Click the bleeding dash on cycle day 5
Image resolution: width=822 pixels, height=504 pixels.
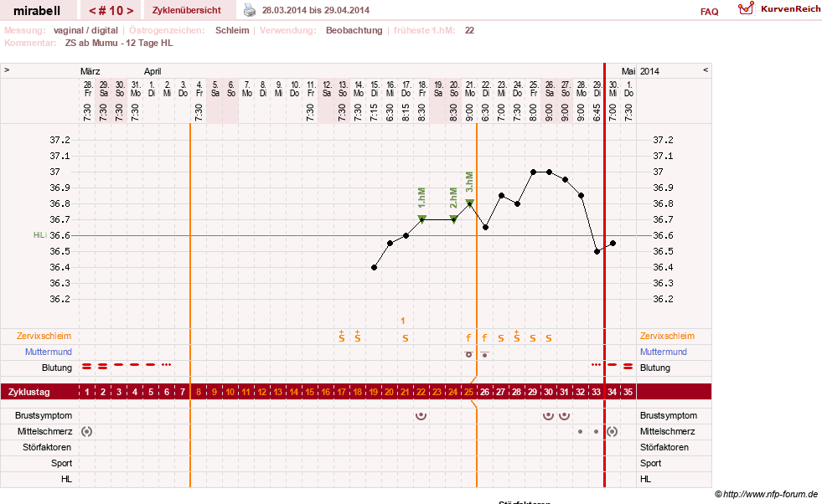click(x=151, y=365)
